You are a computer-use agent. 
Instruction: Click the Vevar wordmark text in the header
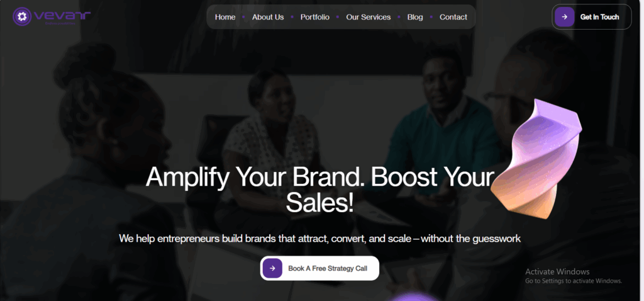click(x=62, y=16)
